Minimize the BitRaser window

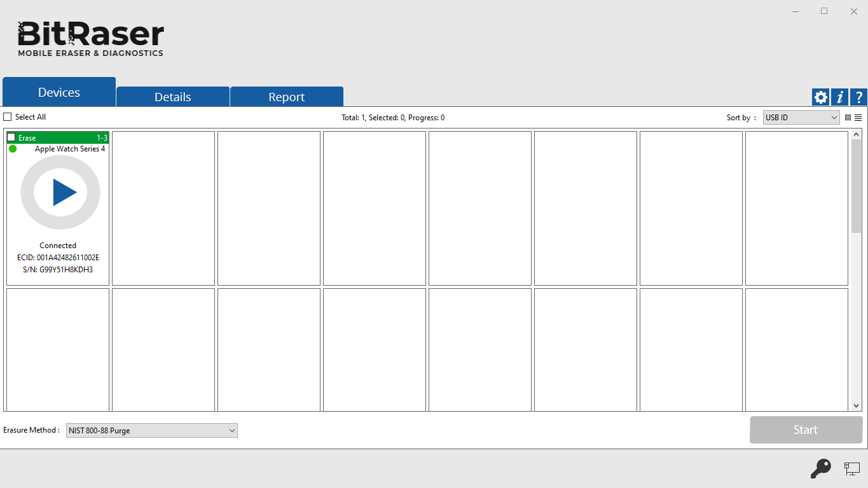click(796, 11)
